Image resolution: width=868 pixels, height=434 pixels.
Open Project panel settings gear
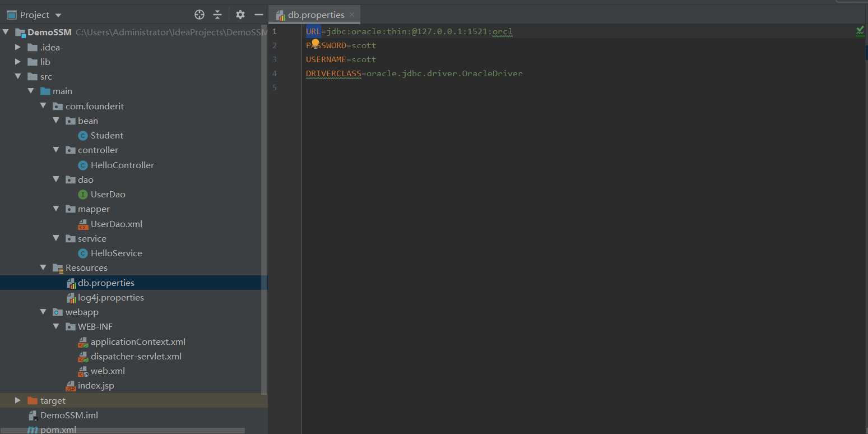point(240,15)
